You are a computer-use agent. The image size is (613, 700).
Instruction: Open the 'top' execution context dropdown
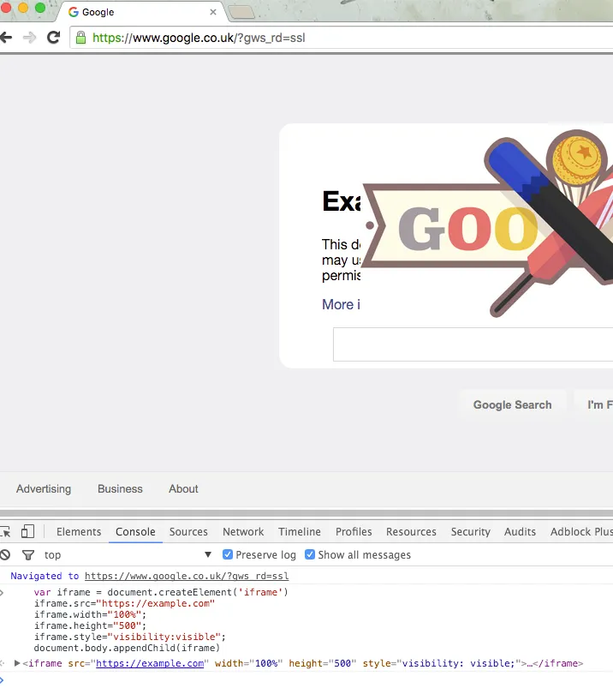tap(128, 555)
